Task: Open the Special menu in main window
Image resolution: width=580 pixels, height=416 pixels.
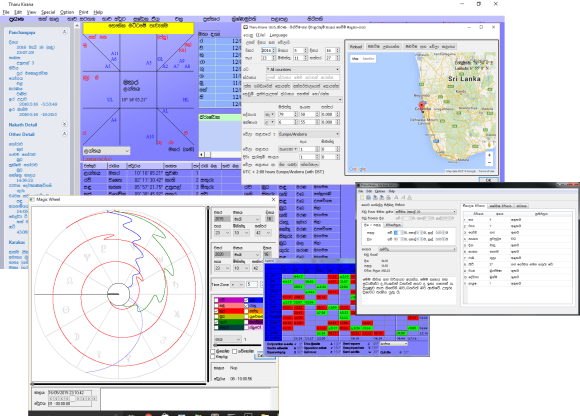Action: coord(48,12)
